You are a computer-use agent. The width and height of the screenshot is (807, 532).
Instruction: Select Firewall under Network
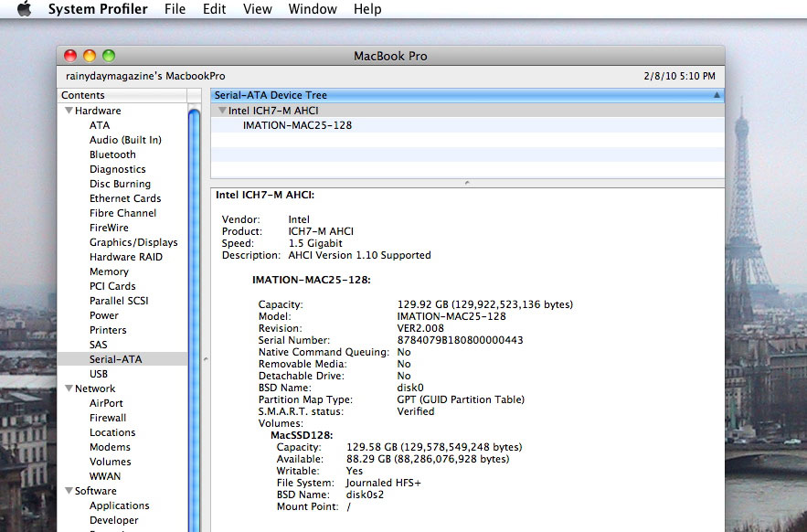(x=108, y=418)
